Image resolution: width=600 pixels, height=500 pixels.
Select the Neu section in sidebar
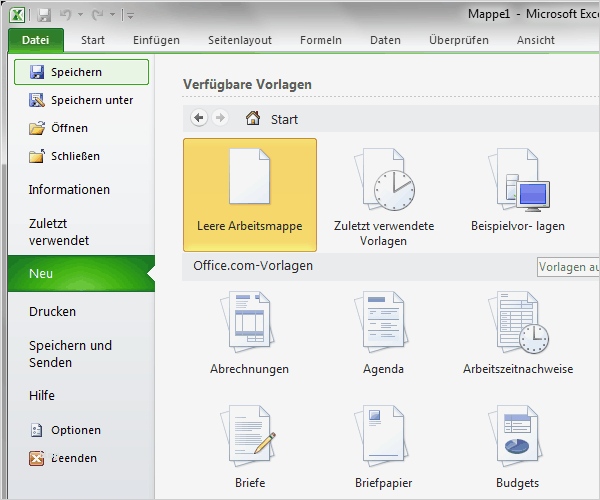pyautogui.click(x=81, y=274)
